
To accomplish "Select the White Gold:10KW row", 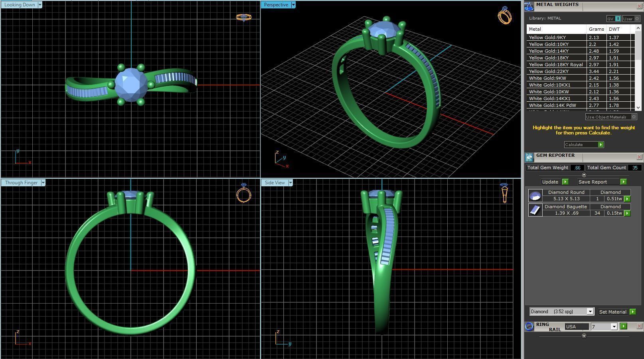I will 581,92.
